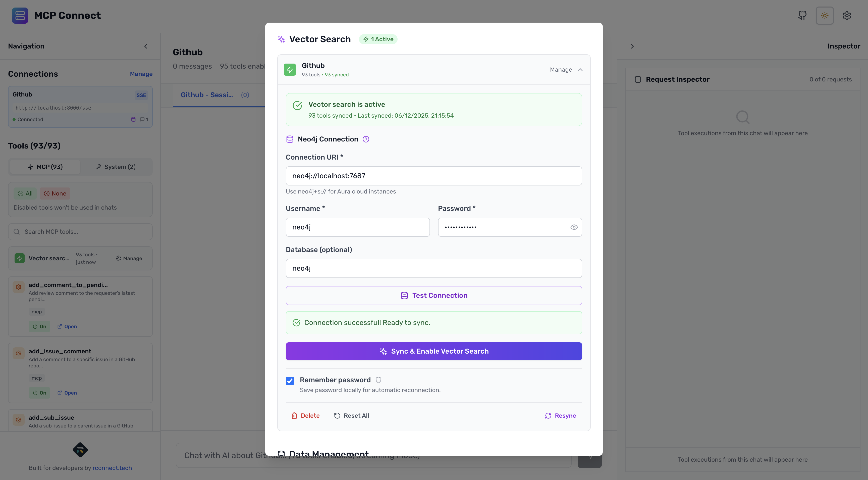The height and width of the screenshot is (480, 868).
Task: Select the Github Session tab
Action: click(206, 95)
